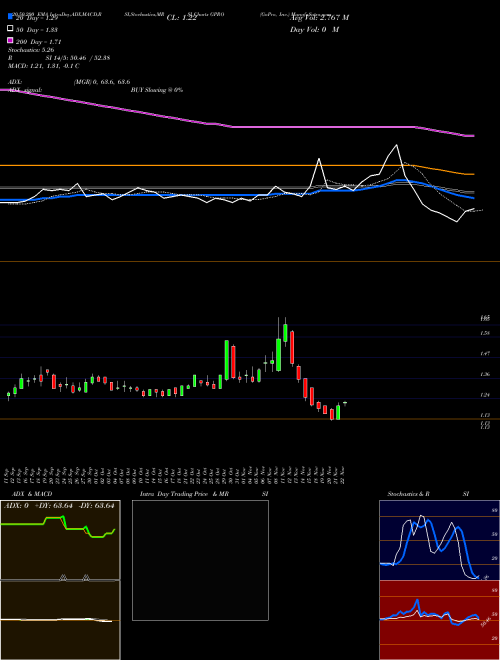Open the empty Intra Day Trading Price chart box
Viewport: 500px width, 660px height.
click(200, 560)
